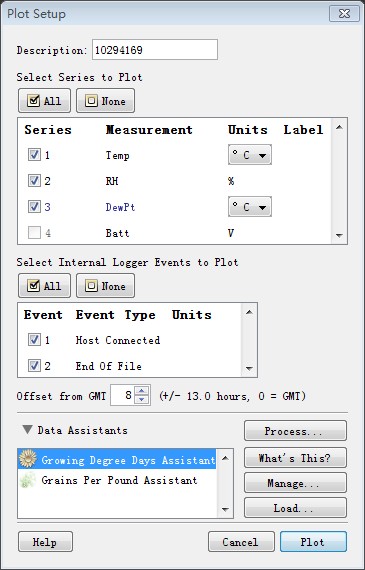Click the series None empty-box button
Viewport: 365px width, 570px height.
[105, 101]
